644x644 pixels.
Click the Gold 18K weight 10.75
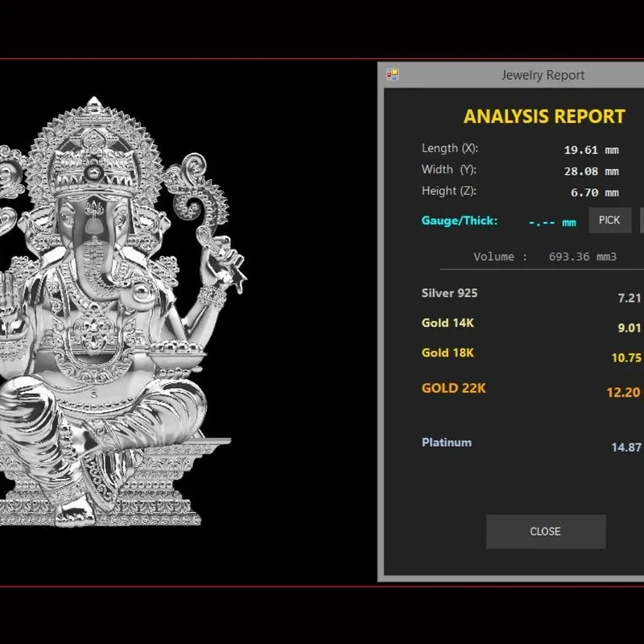pyautogui.click(x=626, y=357)
